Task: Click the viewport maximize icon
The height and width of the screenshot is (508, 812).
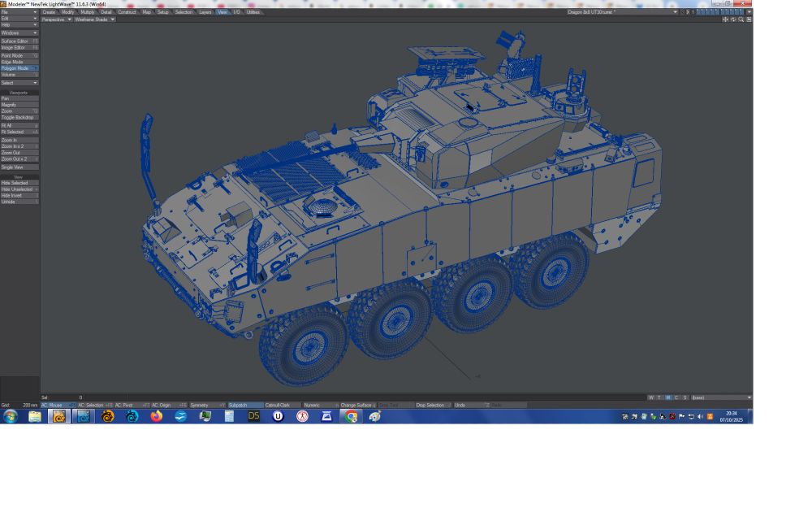Action: [749, 20]
